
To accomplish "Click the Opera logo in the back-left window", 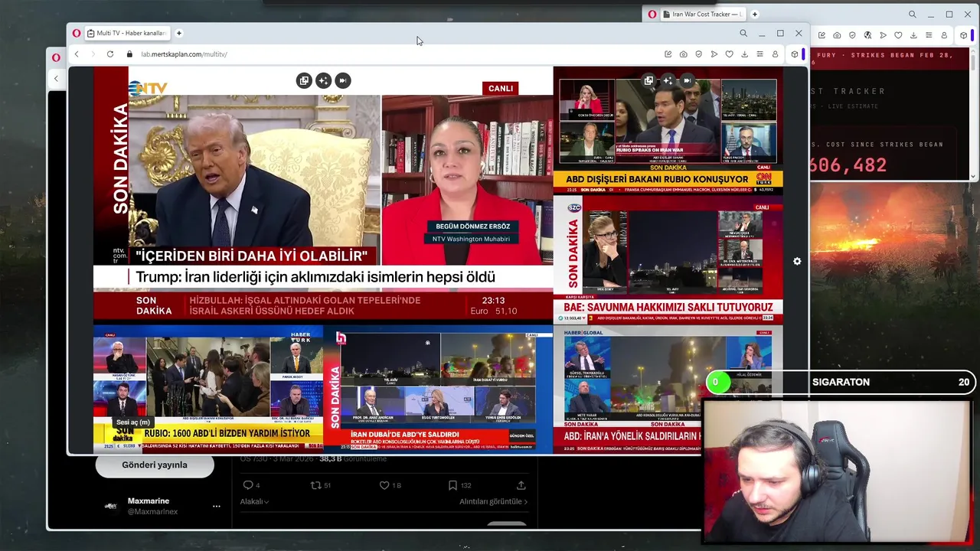I will [57, 57].
